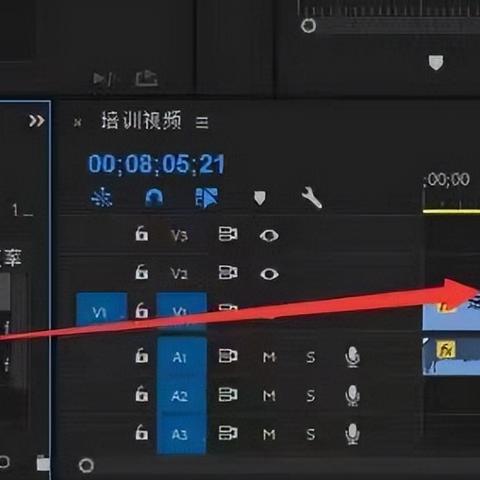The width and height of the screenshot is (480, 480).
Task: Toggle sync lock for V3 track
Action: (x=228, y=234)
